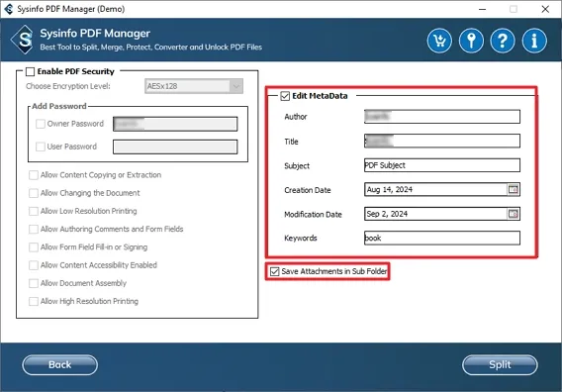Check Allow Document Assembly
The width and height of the screenshot is (562, 392).
34,283
